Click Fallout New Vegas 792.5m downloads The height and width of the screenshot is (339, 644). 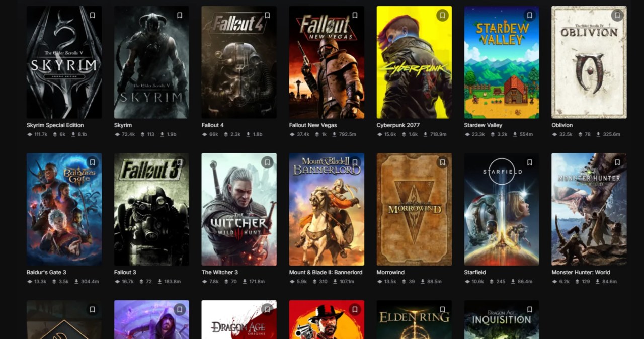coord(343,135)
